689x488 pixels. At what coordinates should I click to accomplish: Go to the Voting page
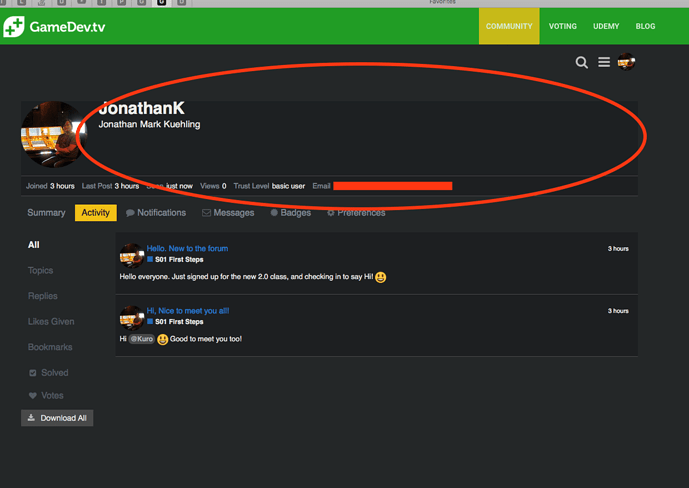[562, 26]
